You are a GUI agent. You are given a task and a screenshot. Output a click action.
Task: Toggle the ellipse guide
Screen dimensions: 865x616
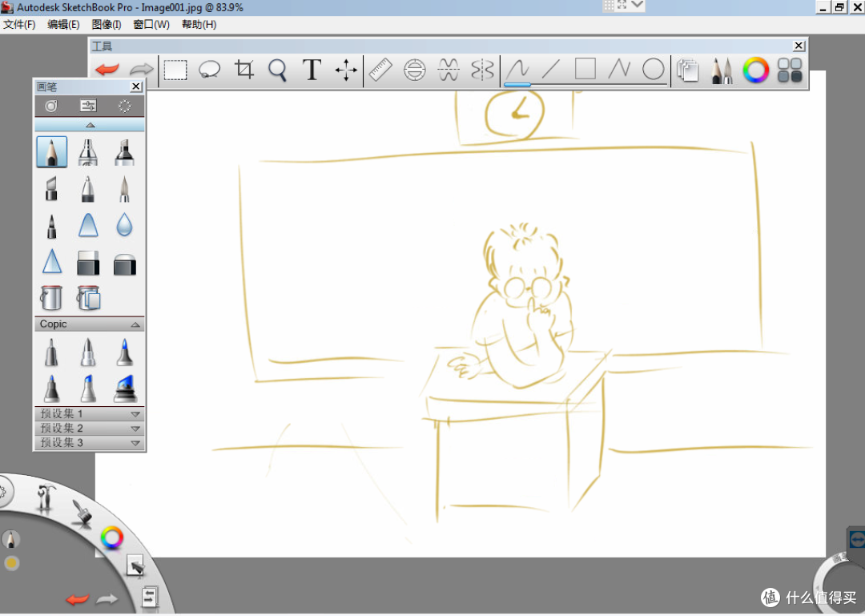coord(414,70)
